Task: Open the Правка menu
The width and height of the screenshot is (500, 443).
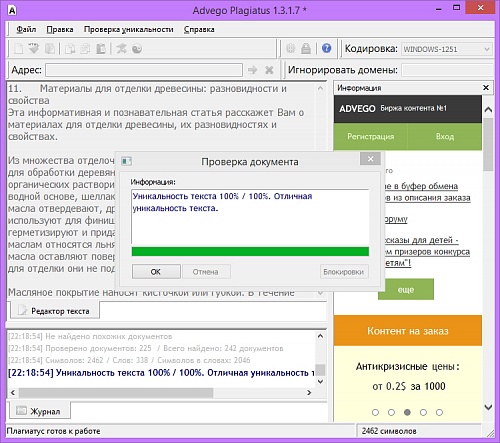Action: 60,29
